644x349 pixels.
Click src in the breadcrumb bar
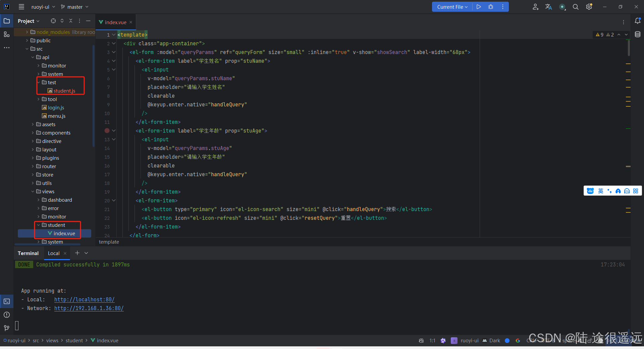[x=36, y=340]
